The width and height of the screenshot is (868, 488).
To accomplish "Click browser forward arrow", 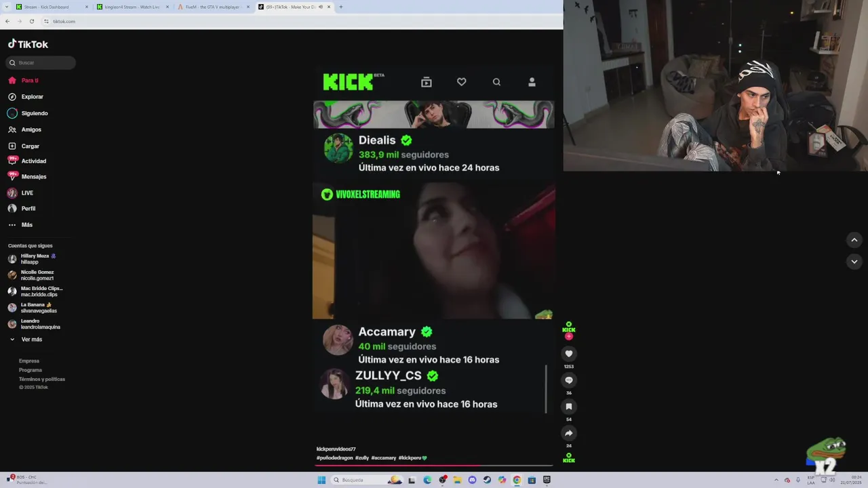I will tap(19, 21).
